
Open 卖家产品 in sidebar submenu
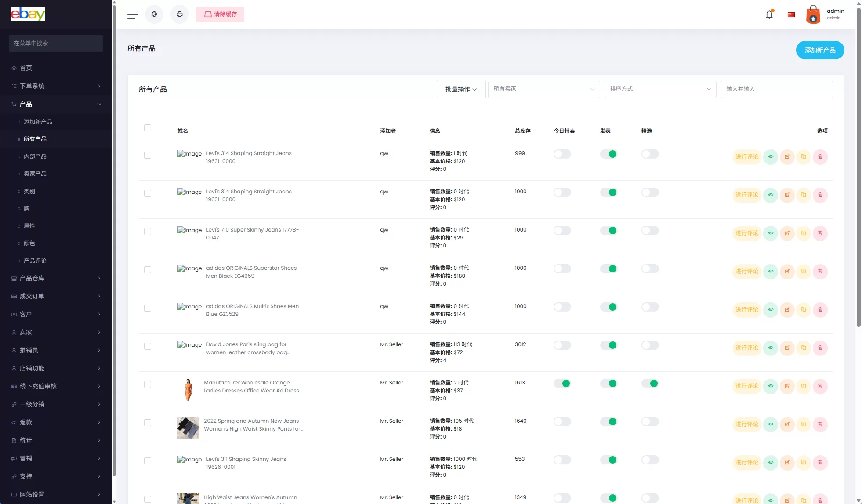[x=35, y=174]
